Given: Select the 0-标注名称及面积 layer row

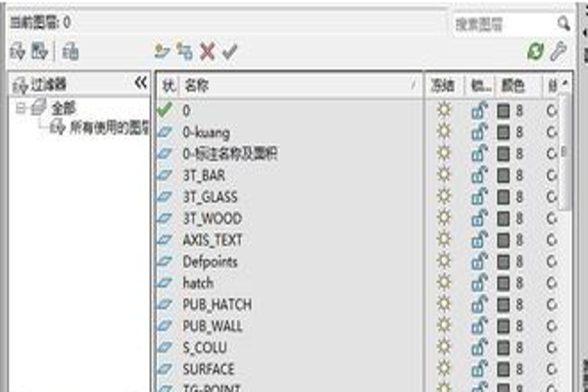Looking at the screenshot, I should pos(230,154).
